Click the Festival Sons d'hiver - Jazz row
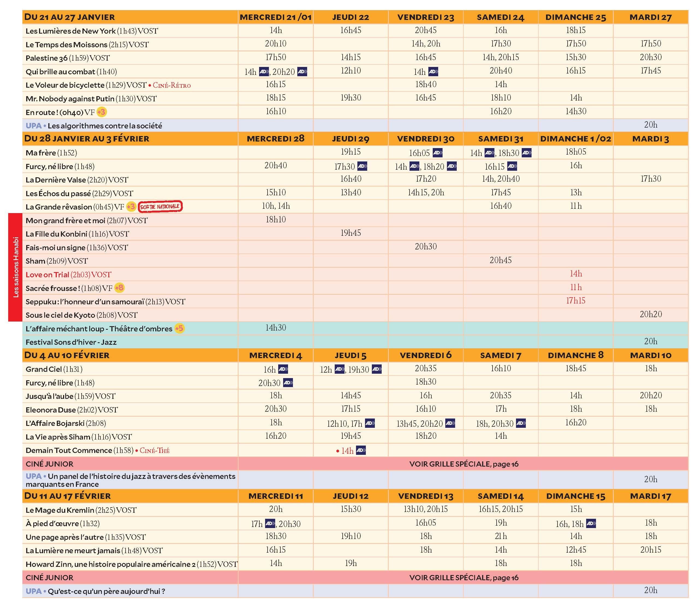 point(71,342)
